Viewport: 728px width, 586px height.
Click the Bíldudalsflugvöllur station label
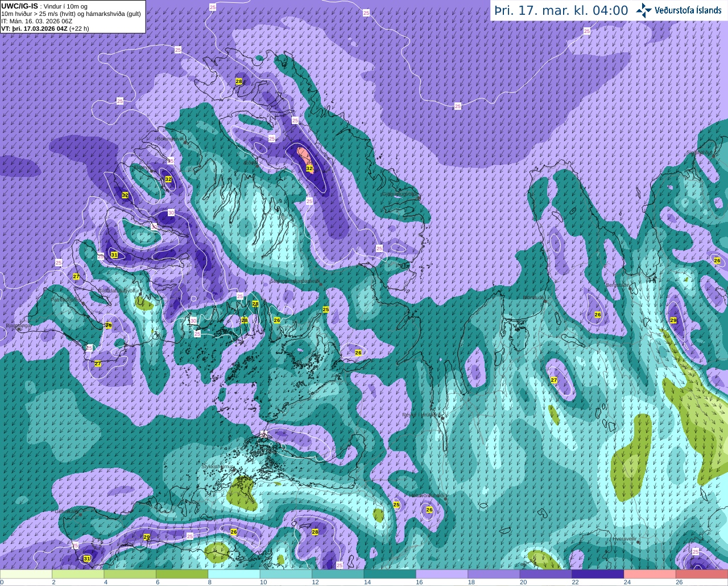coord(119,290)
